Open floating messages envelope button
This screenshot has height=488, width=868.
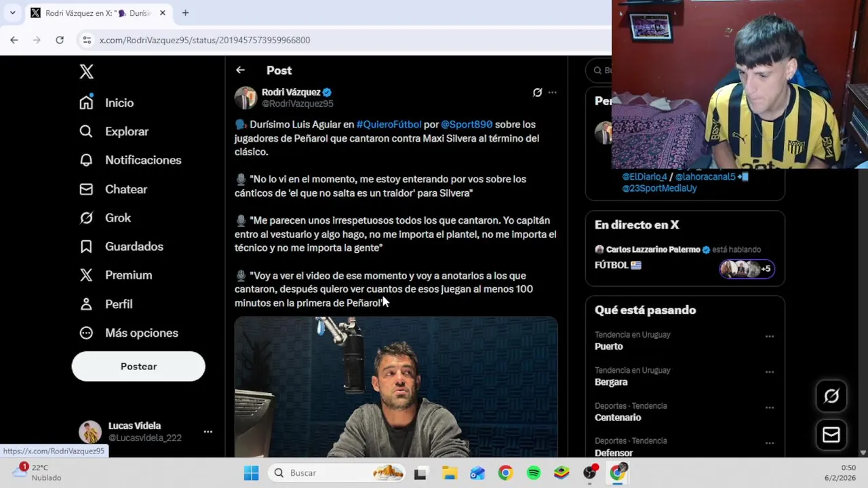coord(831,434)
